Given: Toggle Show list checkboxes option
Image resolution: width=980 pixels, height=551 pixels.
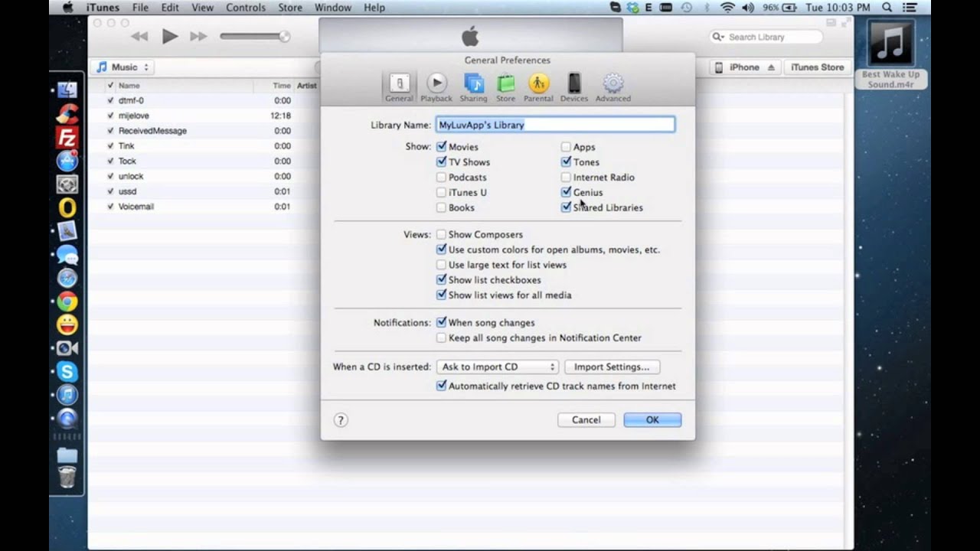Looking at the screenshot, I should click(x=441, y=279).
